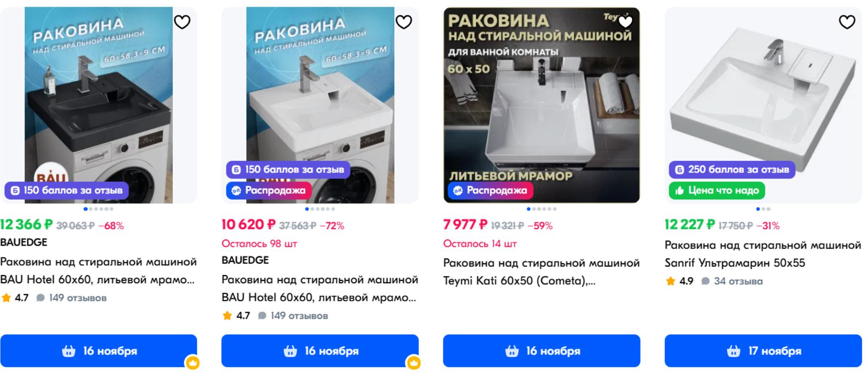Add Teymi Kati sink to cart button
The image size is (868, 377).
(542, 351)
